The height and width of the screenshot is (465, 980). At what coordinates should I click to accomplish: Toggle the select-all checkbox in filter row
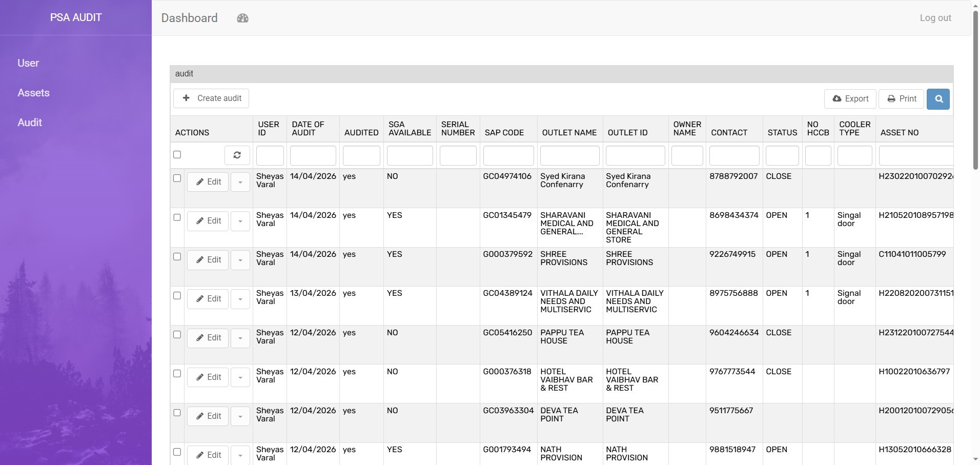coord(177,154)
